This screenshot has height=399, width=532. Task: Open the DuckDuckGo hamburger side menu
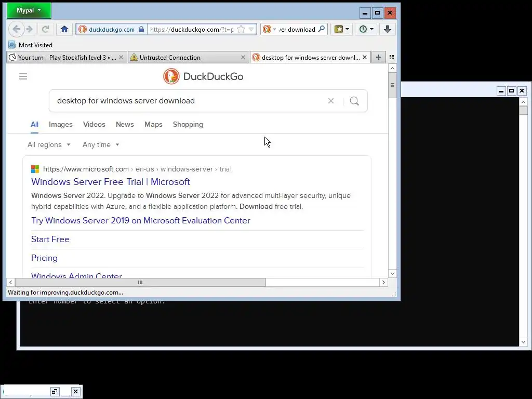(23, 76)
